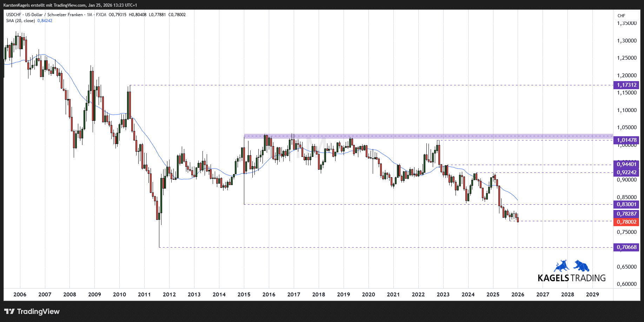Click the 2015 label on time axis
Viewport: 644px width, 322px height.
tap(244, 294)
